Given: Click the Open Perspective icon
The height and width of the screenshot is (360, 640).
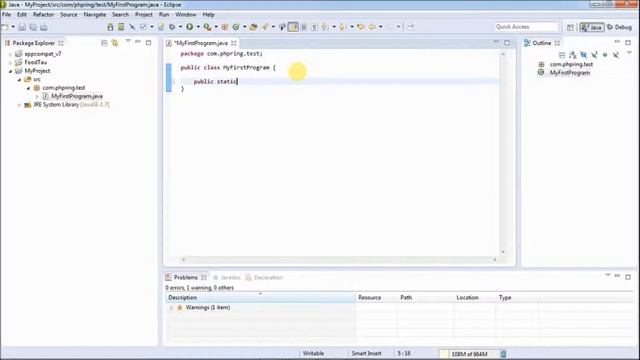Looking at the screenshot, I should tap(570, 27).
